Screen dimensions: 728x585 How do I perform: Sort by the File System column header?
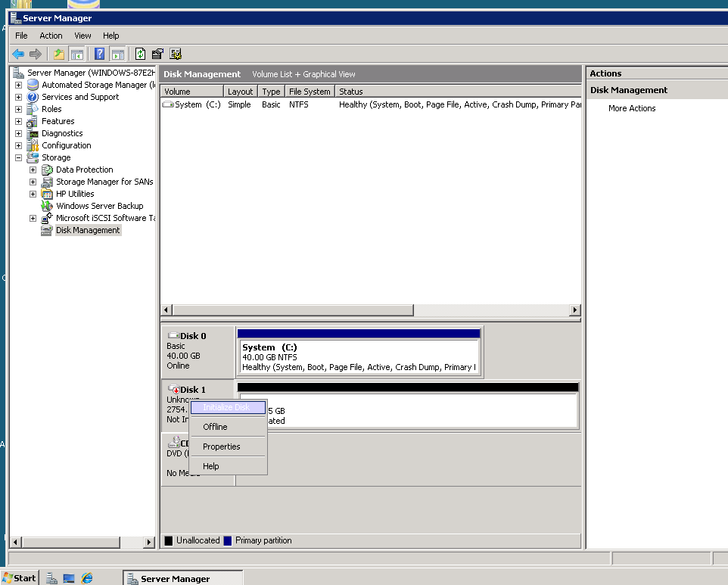point(310,92)
